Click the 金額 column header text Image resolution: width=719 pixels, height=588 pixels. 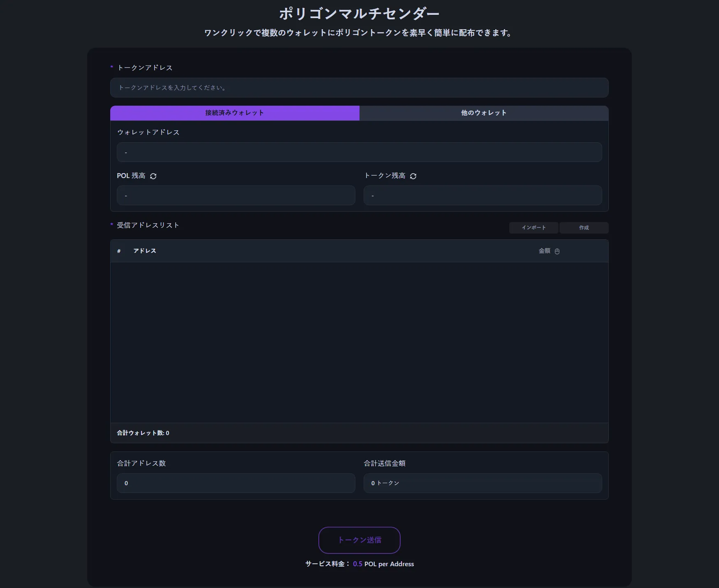pos(544,251)
